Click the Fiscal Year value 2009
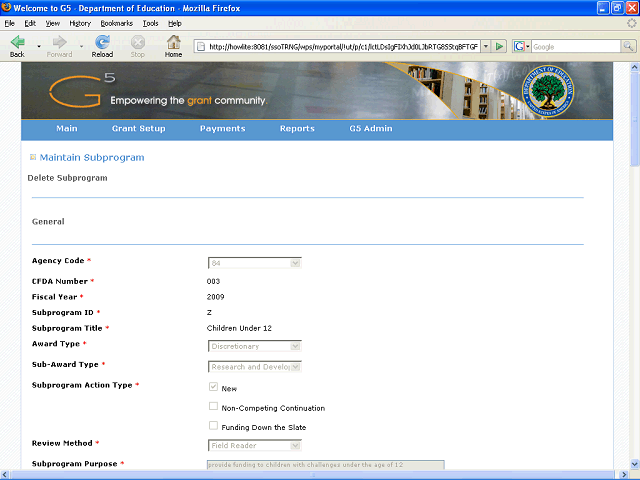 [x=216, y=297]
